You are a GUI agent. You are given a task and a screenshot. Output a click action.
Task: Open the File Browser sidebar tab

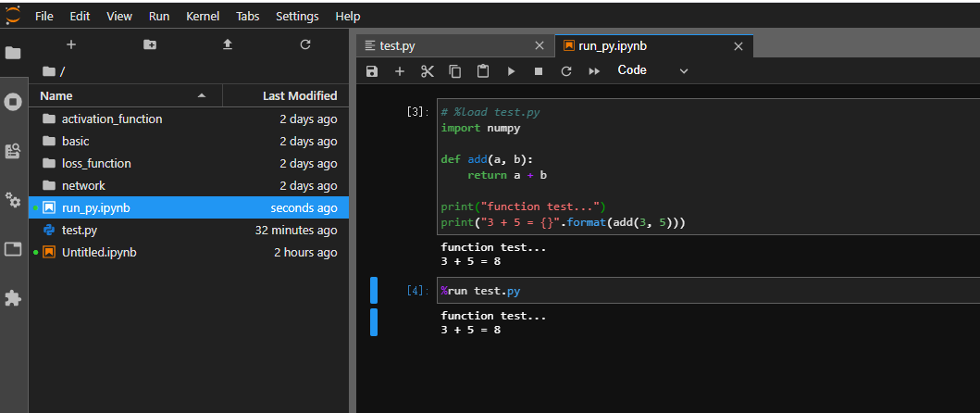[x=13, y=53]
